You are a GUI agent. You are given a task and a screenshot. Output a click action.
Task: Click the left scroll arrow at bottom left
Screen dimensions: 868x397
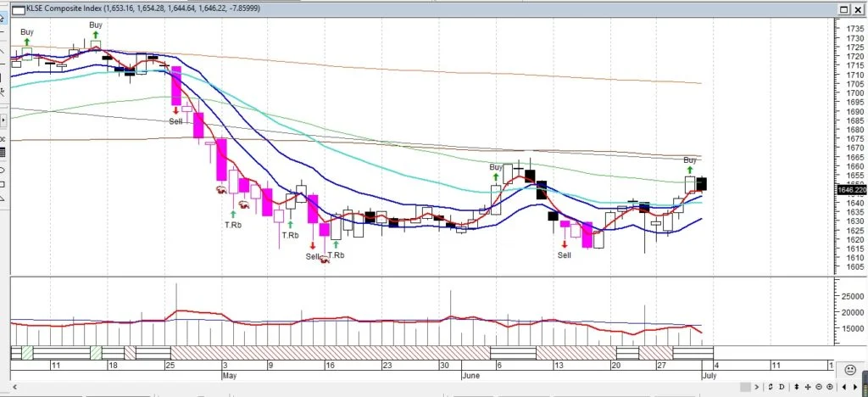[x=15, y=387]
